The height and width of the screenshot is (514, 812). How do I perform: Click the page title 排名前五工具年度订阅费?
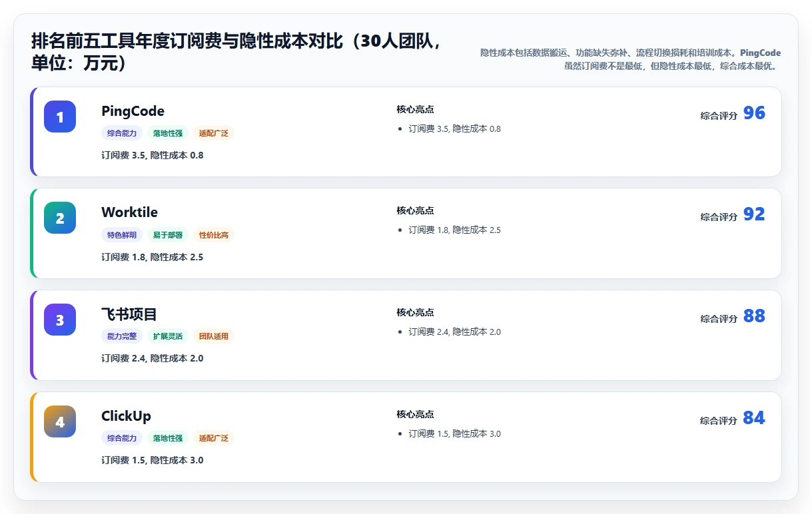236,53
